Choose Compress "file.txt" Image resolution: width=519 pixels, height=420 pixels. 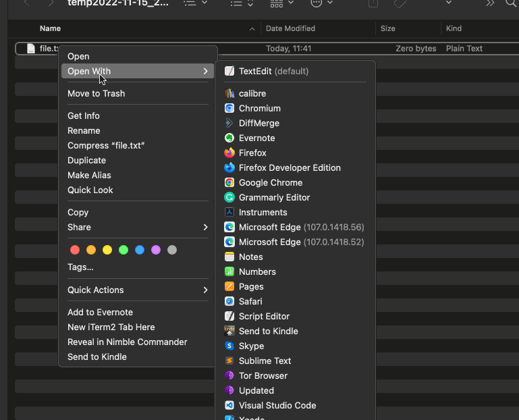pyautogui.click(x=138, y=146)
